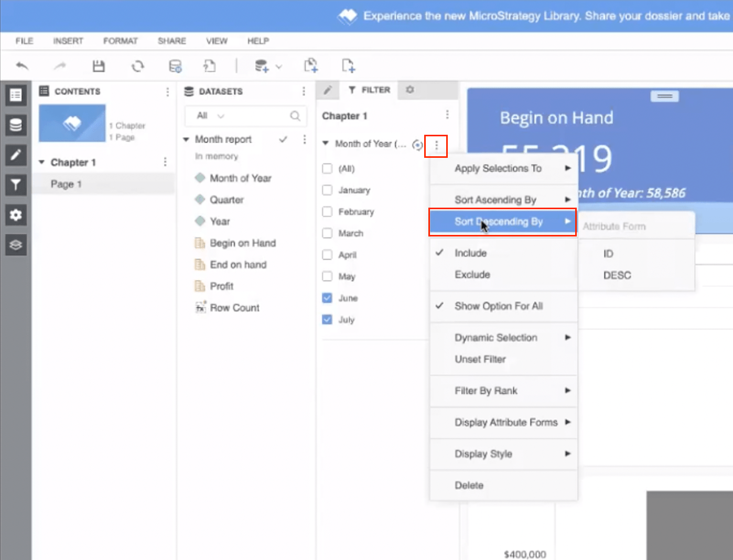Open the three-dot menu of the Datasets panel
Viewport: 733px width, 560px height.
304,91
